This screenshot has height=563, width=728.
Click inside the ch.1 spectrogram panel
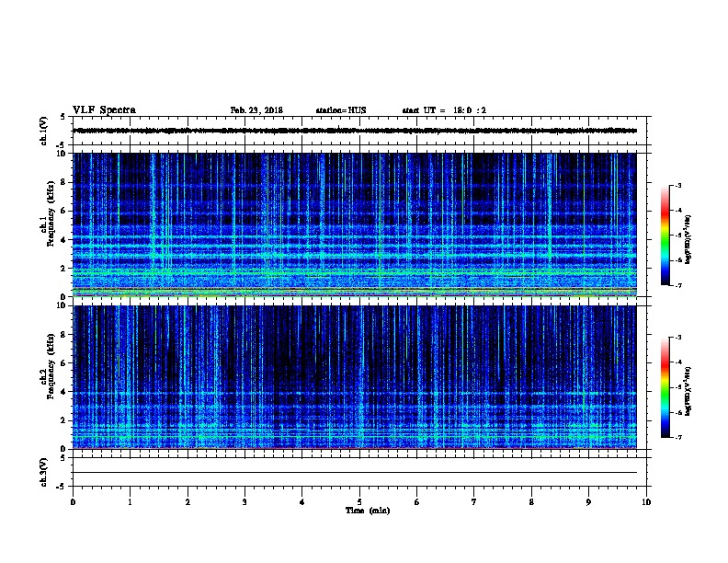point(355,224)
